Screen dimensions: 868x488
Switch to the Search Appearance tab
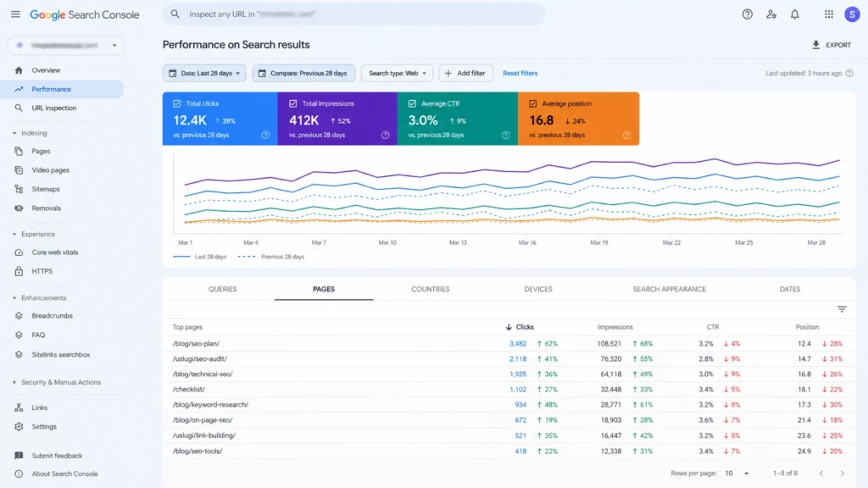[x=670, y=290]
